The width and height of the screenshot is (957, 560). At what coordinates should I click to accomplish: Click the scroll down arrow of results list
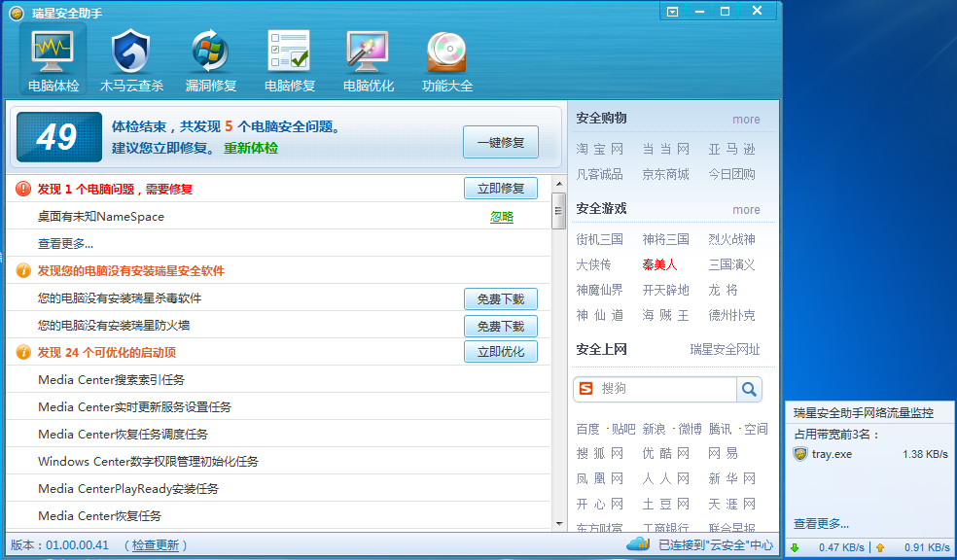[x=559, y=523]
